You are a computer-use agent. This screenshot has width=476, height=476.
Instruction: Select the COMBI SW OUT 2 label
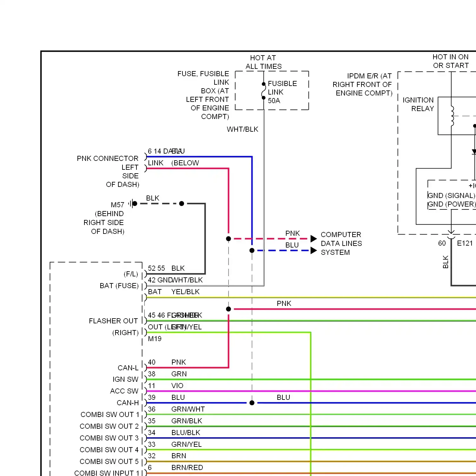tap(109, 426)
